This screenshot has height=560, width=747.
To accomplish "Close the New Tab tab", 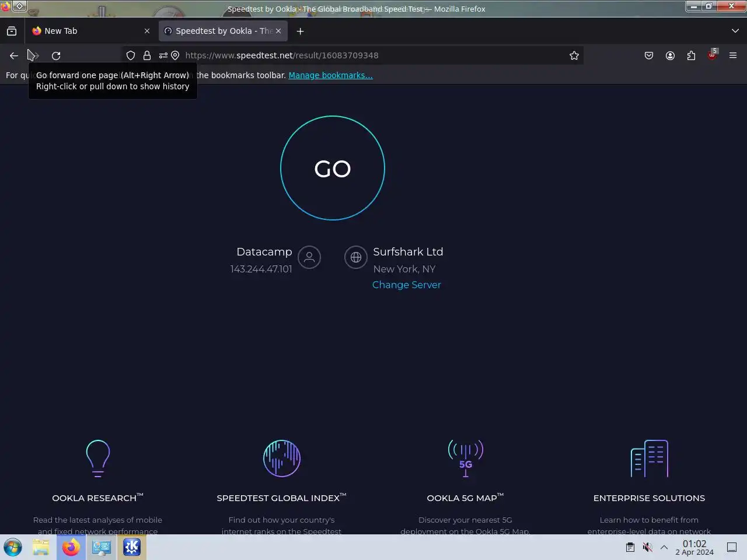I will [147, 31].
